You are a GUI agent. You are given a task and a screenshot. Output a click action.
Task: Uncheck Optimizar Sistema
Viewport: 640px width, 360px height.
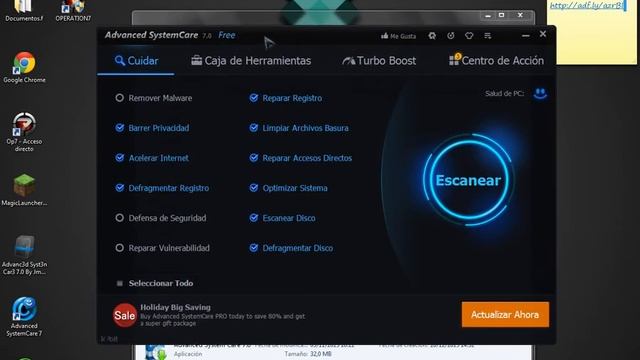click(253, 188)
